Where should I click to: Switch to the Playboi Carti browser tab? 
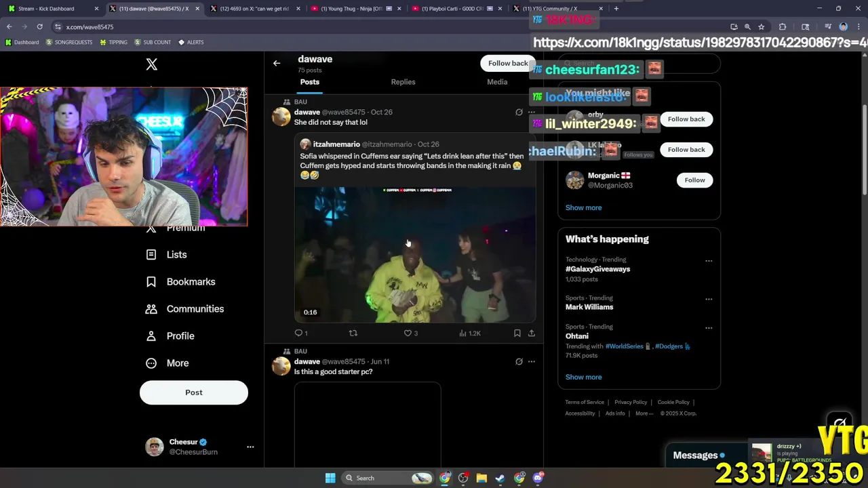[x=456, y=9]
